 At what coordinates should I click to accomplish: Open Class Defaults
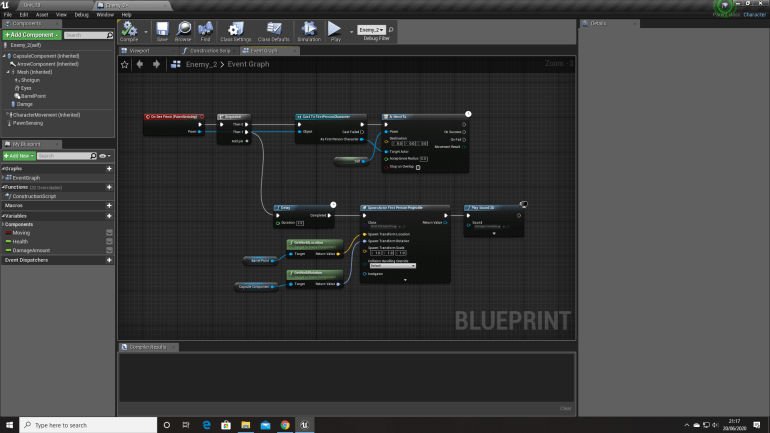274,31
